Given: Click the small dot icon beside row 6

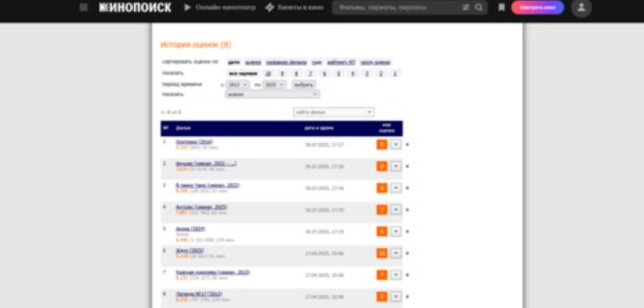Looking at the screenshot, I should [408, 254].
